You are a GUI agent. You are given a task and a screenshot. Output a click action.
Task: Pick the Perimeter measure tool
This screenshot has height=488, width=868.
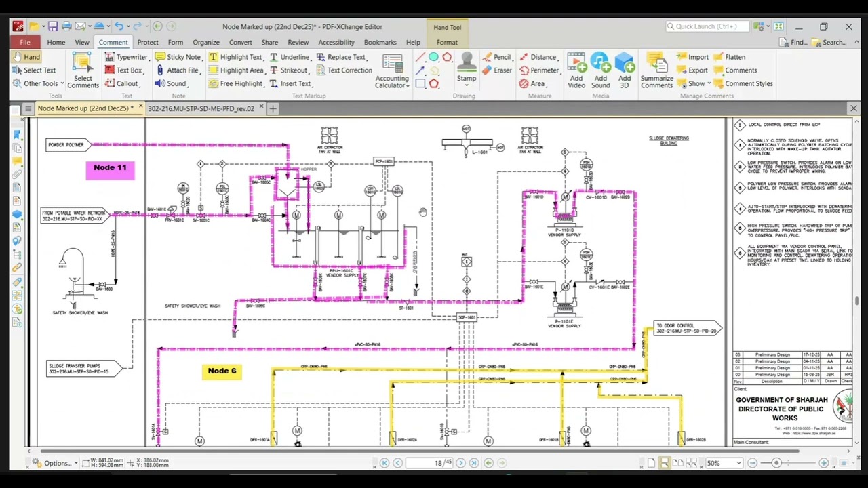539,70
